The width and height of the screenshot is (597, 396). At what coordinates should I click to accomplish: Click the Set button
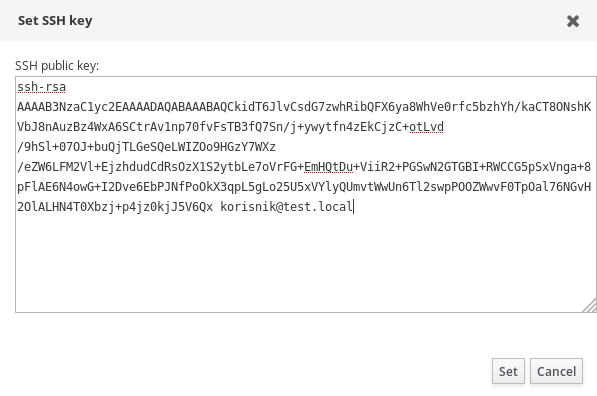click(508, 371)
